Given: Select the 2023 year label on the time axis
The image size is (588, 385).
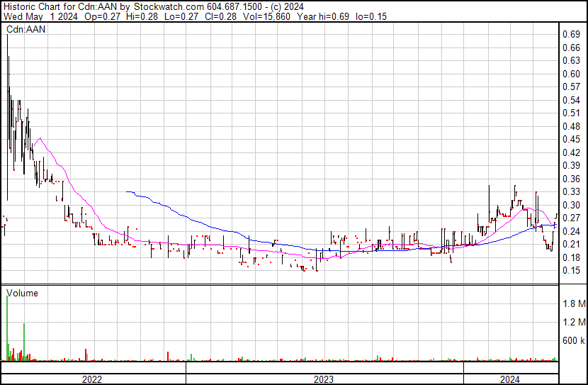Looking at the screenshot, I should click(x=323, y=379).
